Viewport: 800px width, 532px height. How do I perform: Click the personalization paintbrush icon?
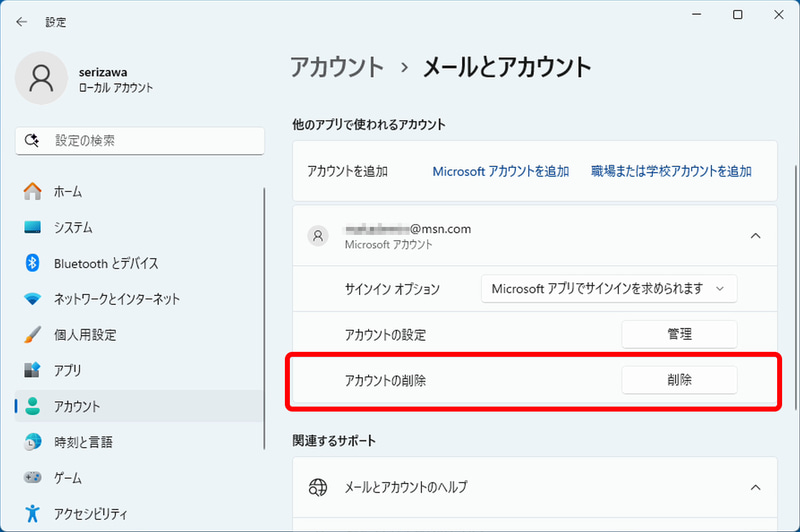click(x=33, y=335)
